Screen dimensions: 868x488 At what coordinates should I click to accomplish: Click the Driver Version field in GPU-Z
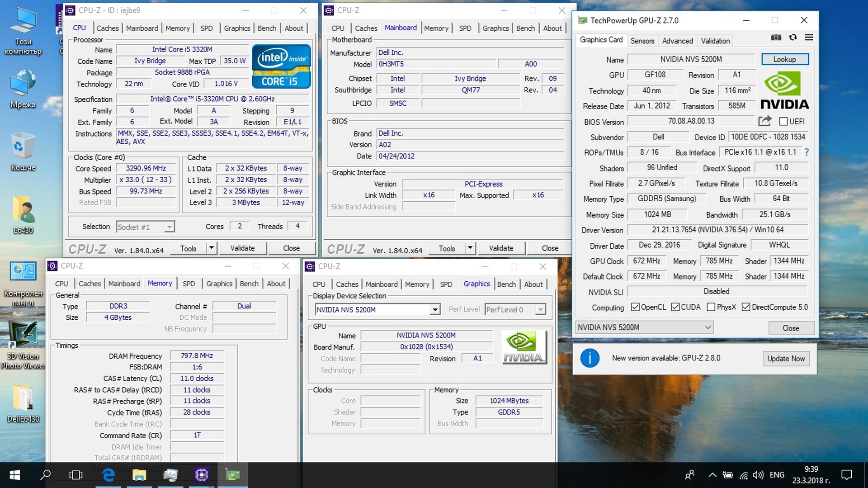click(x=717, y=230)
